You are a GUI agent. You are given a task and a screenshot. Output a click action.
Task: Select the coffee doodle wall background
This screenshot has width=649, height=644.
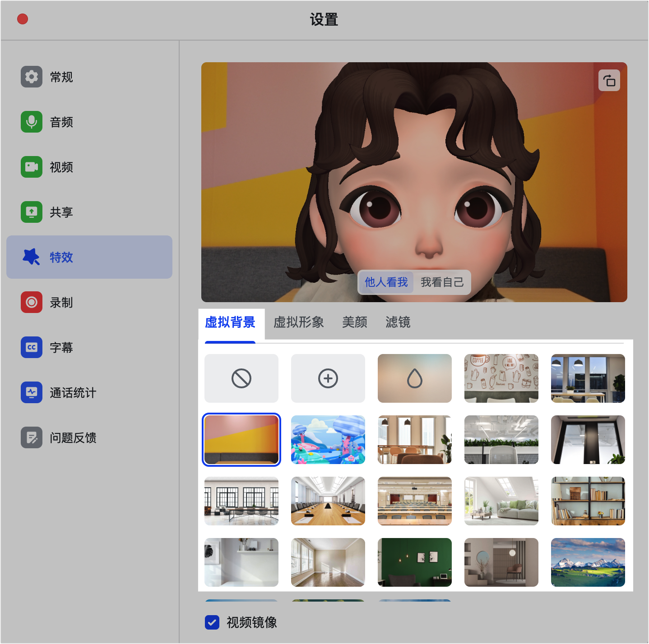point(501,378)
